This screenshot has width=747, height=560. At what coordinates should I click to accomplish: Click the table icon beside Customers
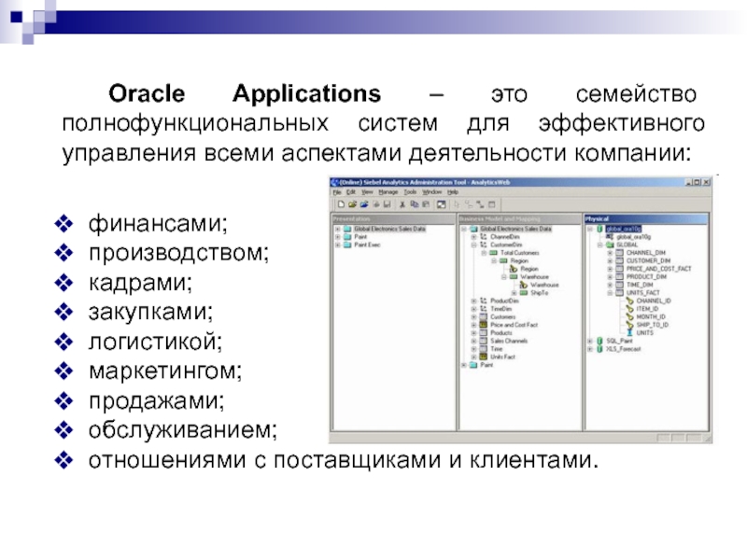coord(483,316)
